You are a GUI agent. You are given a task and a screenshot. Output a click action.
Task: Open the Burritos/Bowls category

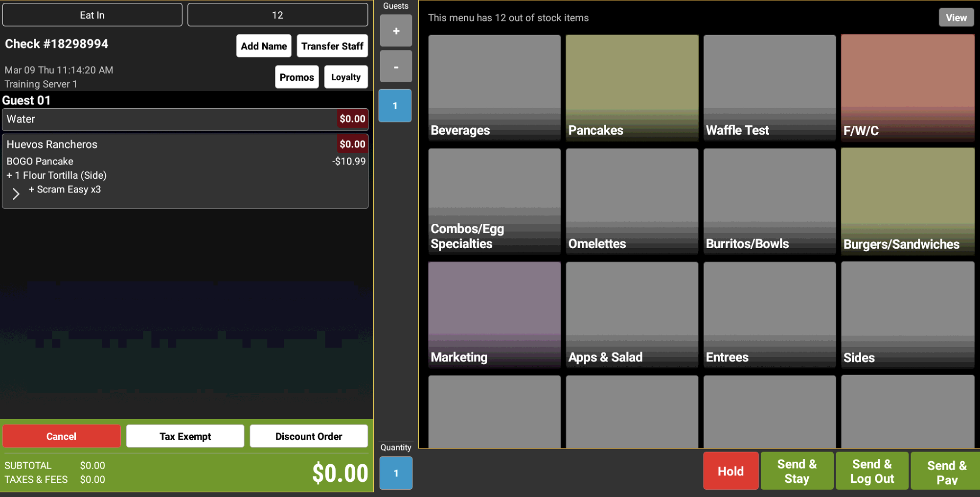click(x=770, y=201)
